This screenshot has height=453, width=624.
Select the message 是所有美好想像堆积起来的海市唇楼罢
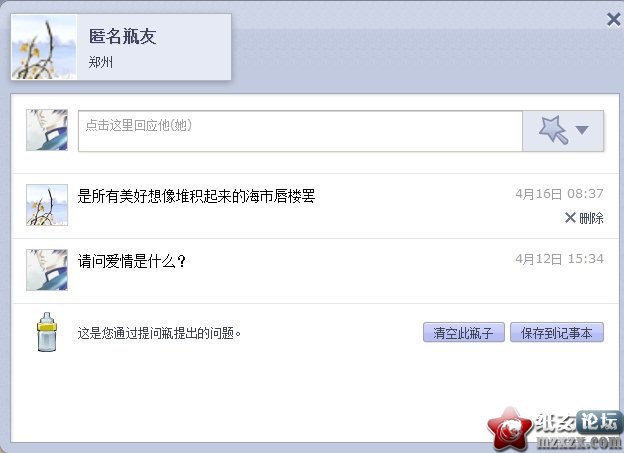pyautogui.click(x=196, y=196)
